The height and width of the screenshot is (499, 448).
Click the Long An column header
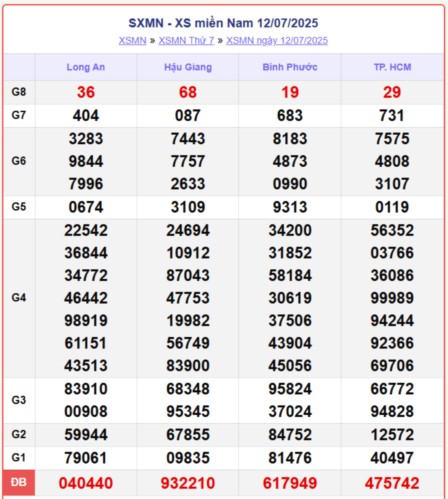[x=86, y=67]
